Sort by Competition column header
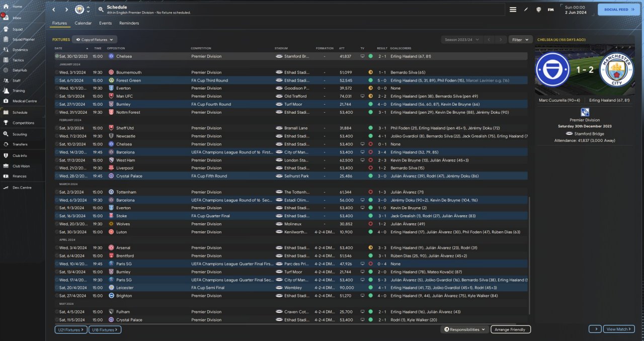Screen dimensions: 644x341 [201, 48]
